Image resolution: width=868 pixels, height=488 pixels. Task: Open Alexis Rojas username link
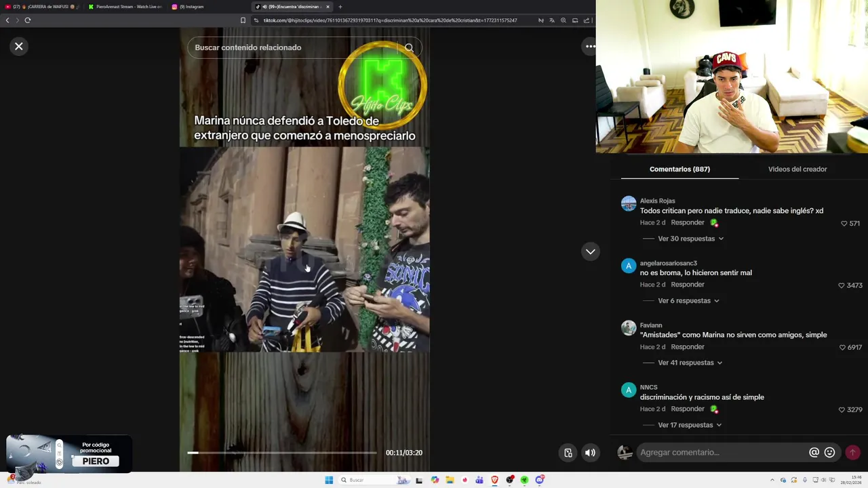click(657, 201)
